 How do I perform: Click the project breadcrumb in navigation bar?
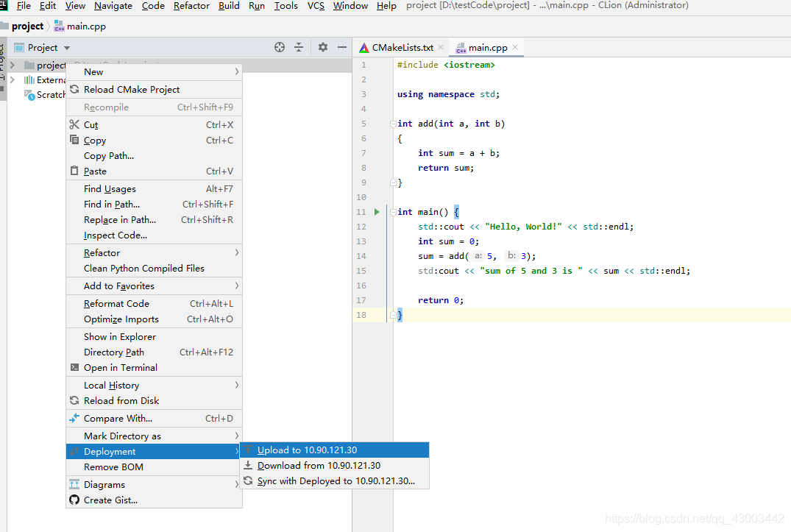(27, 26)
